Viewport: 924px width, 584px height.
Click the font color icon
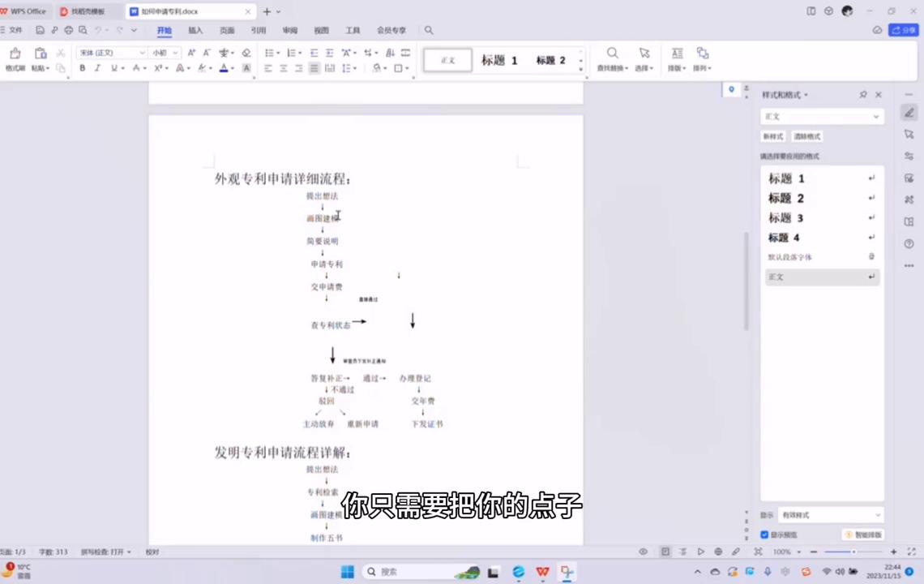tap(223, 68)
